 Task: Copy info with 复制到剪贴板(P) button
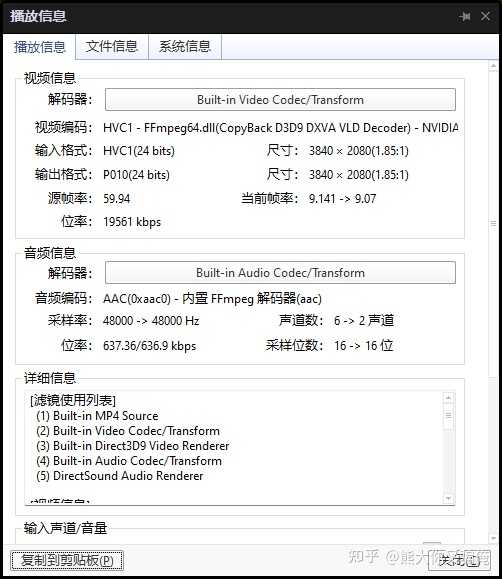[x=67, y=561]
